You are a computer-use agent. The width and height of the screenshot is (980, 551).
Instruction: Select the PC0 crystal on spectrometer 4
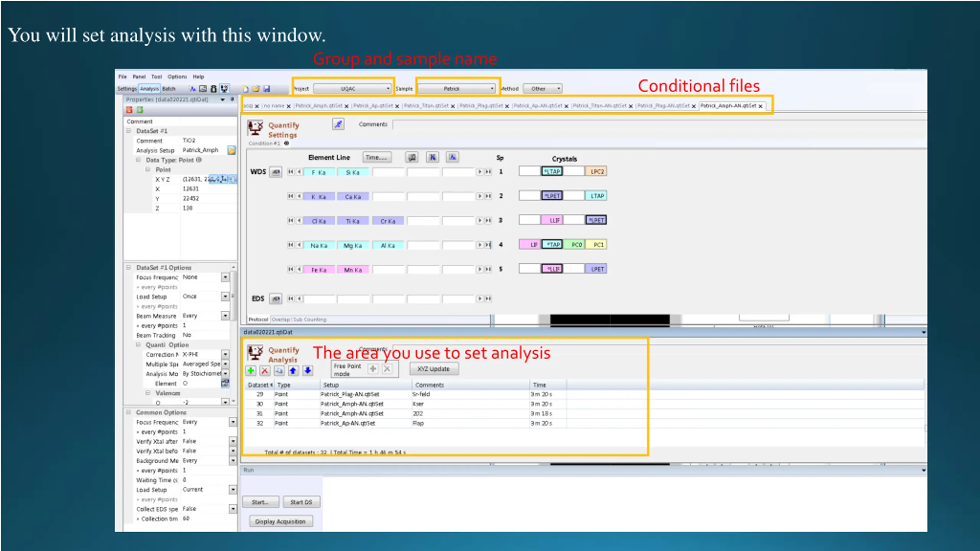tap(574, 245)
